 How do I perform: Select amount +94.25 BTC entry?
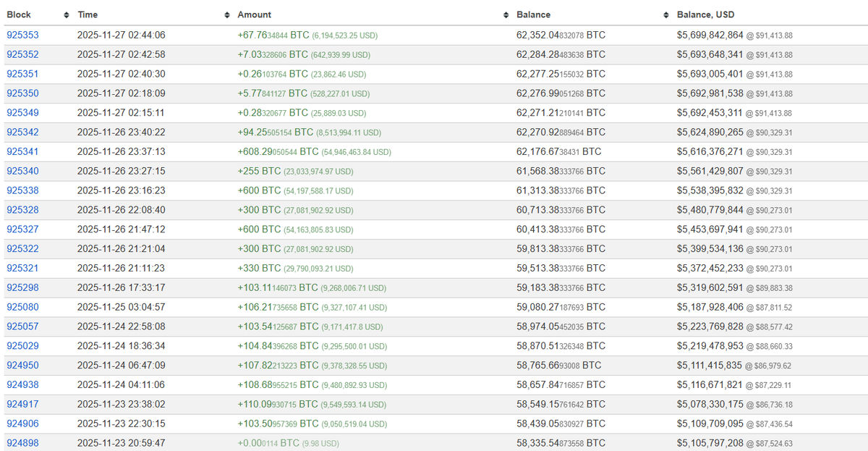[309, 132]
